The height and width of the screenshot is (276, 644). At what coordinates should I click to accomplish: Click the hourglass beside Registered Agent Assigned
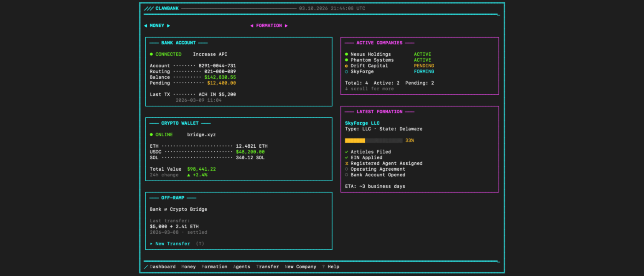[346, 163]
